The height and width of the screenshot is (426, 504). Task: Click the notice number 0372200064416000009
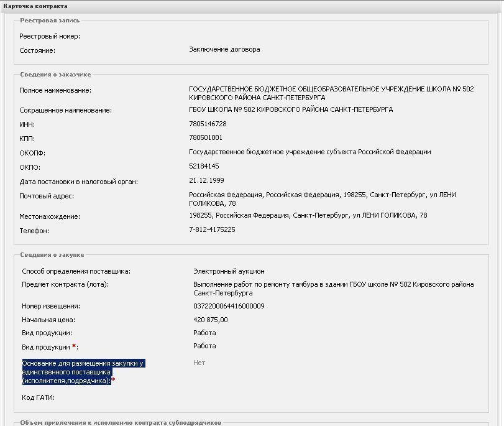[229, 306]
